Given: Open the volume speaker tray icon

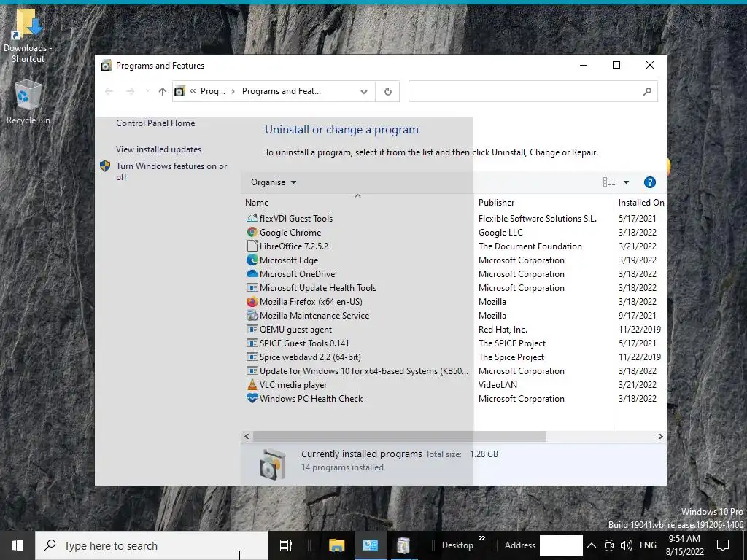Looking at the screenshot, I should [627, 545].
